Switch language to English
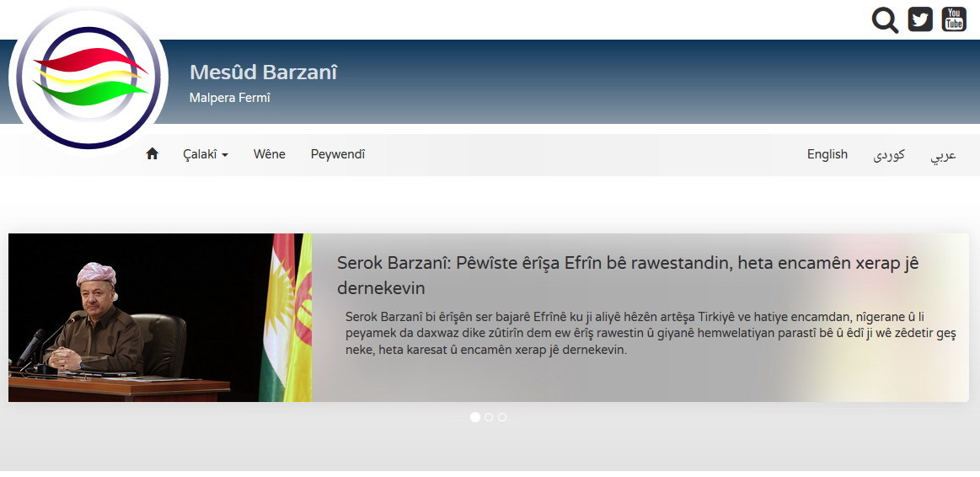This screenshot has width=980, height=477. click(x=827, y=154)
